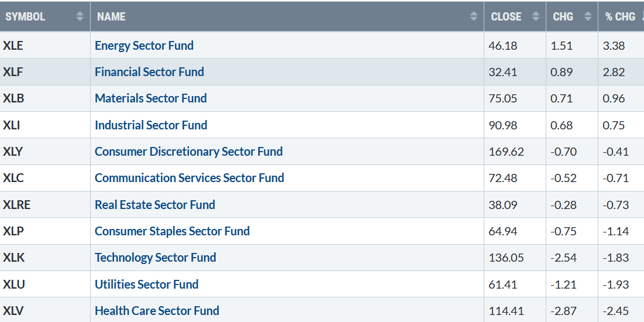Open Energy Sector Fund link

pyautogui.click(x=144, y=46)
